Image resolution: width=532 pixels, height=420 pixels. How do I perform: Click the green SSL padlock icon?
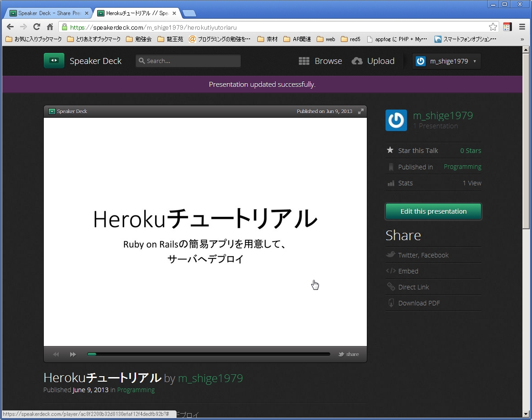[x=64, y=27]
